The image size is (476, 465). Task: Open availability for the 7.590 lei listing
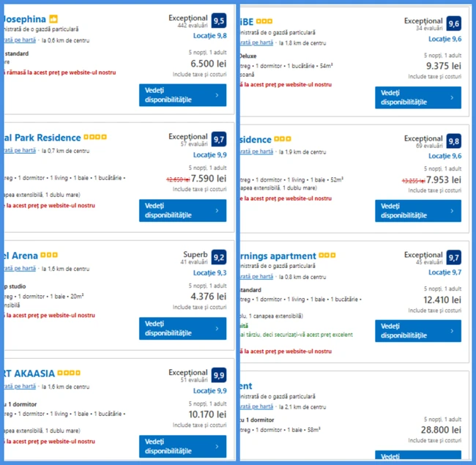[x=183, y=211]
